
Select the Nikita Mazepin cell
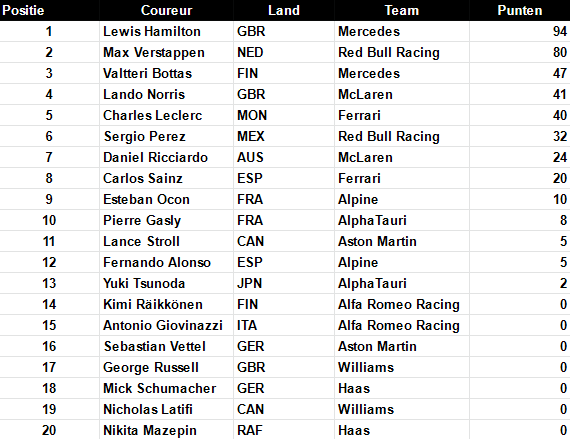click(166, 430)
